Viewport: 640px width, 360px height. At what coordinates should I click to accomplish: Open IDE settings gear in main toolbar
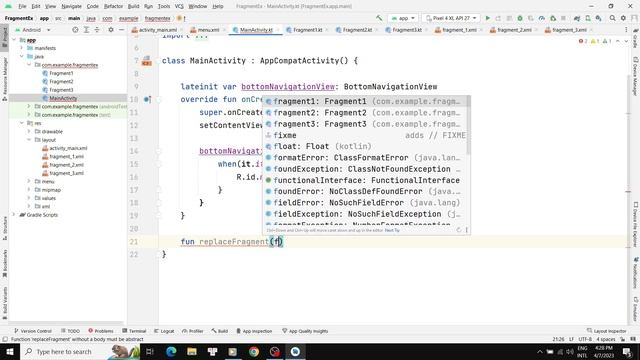click(623, 18)
